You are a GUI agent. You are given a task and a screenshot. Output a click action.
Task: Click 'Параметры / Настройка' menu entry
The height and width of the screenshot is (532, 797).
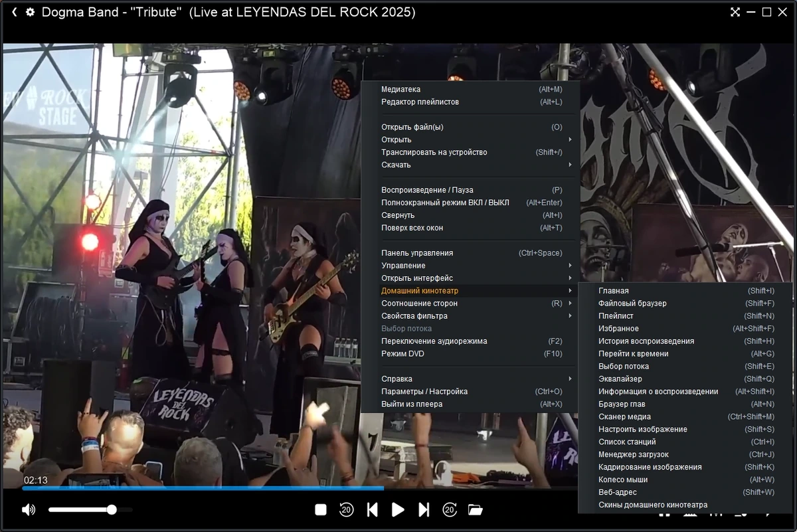pyautogui.click(x=472, y=392)
